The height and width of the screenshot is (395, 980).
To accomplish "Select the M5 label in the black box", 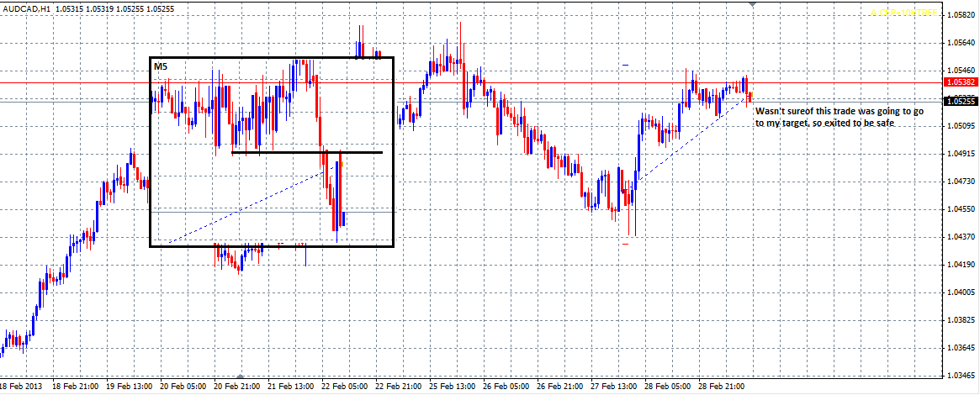I will (x=160, y=65).
